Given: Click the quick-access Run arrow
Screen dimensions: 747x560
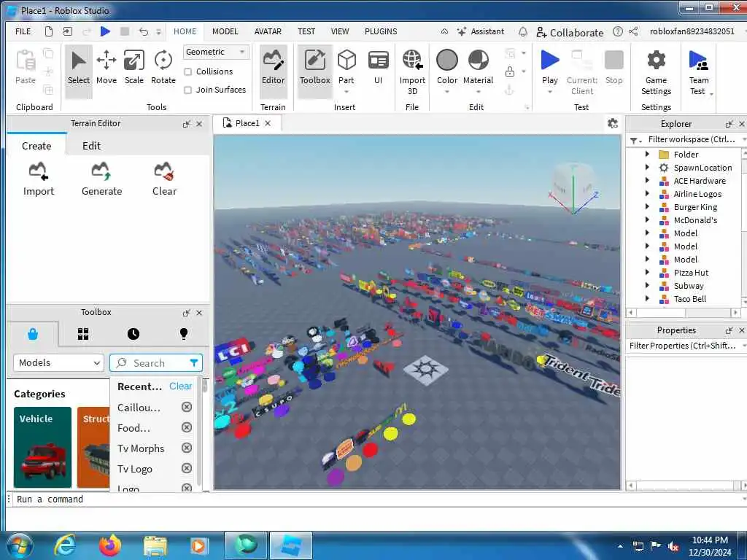Looking at the screenshot, I should tap(105, 31).
